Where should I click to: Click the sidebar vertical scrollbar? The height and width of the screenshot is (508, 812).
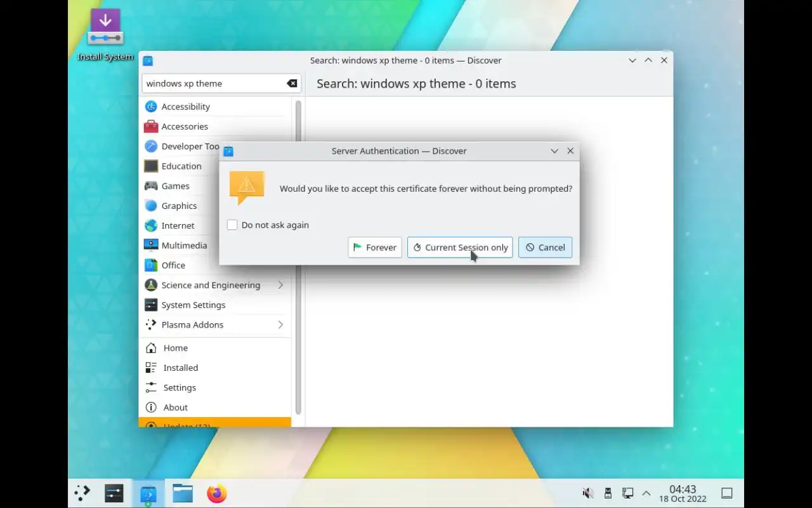pyautogui.click(x=298, y=257)
